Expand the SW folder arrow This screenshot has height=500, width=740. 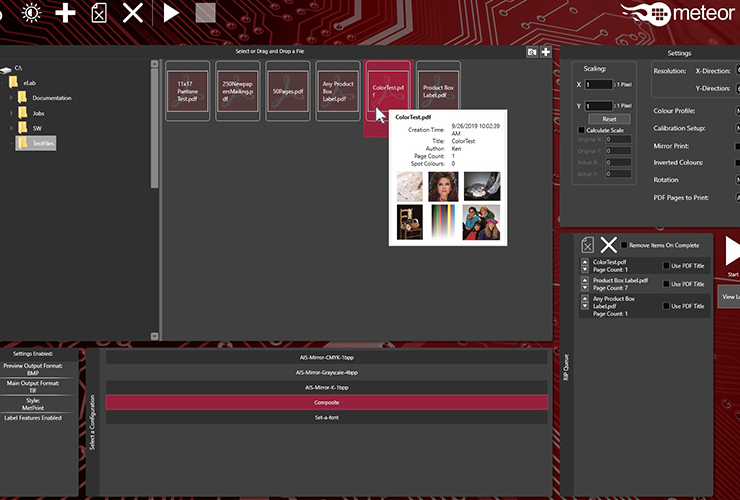[x=11, y=128]
